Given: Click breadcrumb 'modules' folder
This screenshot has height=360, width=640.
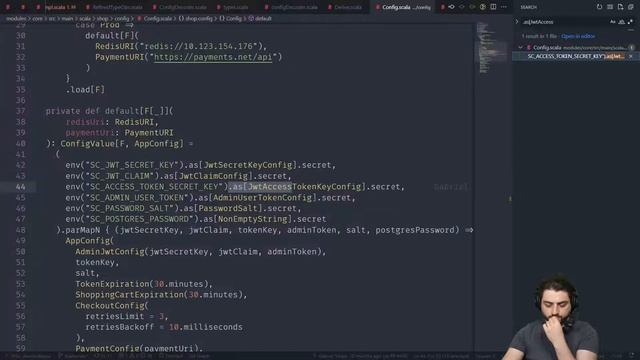Looking at the screenshot, I should (16, 18).
